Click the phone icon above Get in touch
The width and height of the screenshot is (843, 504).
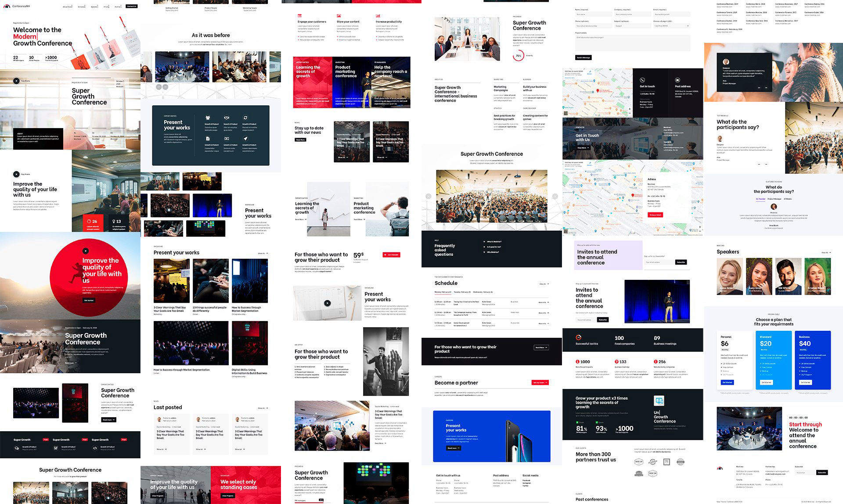tap(642, 80)
